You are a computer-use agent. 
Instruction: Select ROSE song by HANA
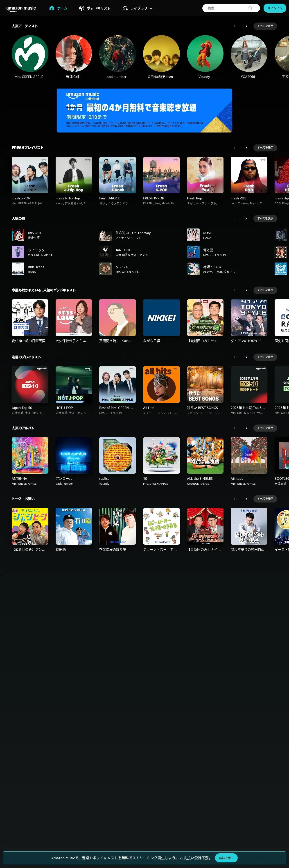click(227, 235)
